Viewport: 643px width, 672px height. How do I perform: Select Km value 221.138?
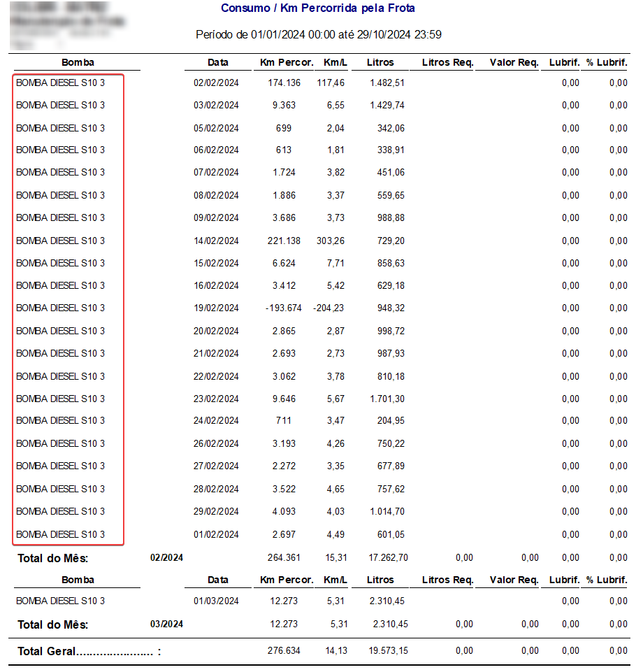[284, 241]
